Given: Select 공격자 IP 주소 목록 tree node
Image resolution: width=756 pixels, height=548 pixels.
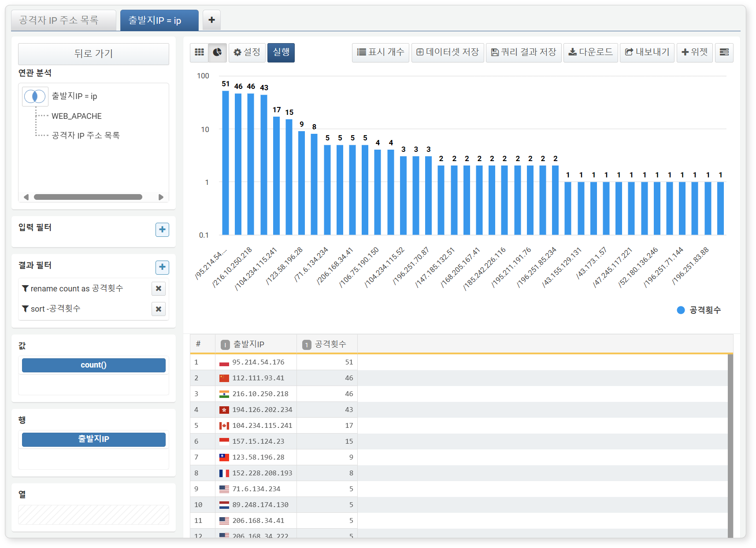Looking at the screenshot, I should click(x=85, y=136).
